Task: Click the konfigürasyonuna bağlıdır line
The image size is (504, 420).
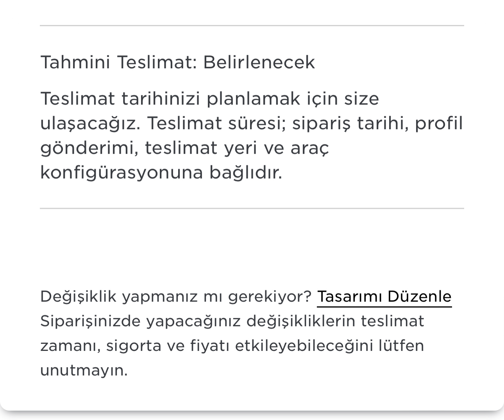Action: [x=161, y=173]
